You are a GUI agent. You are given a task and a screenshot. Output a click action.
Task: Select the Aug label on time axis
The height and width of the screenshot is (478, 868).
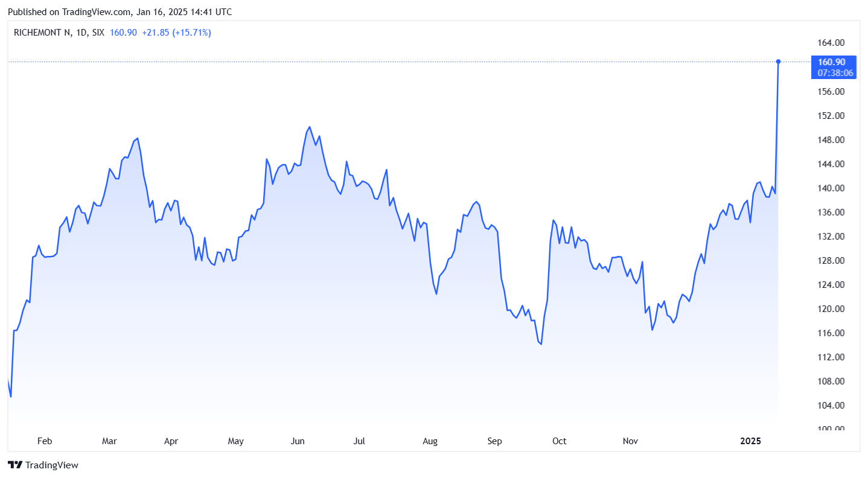pyautogui.click(x=430, y=441)
